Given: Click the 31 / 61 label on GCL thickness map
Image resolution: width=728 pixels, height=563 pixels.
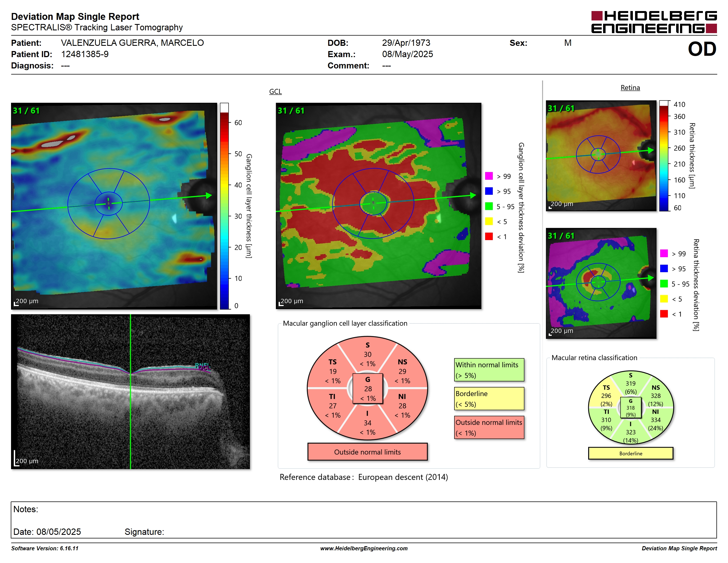Looking at the screenshot, I should pyautogui.click(x=26, y=111).
